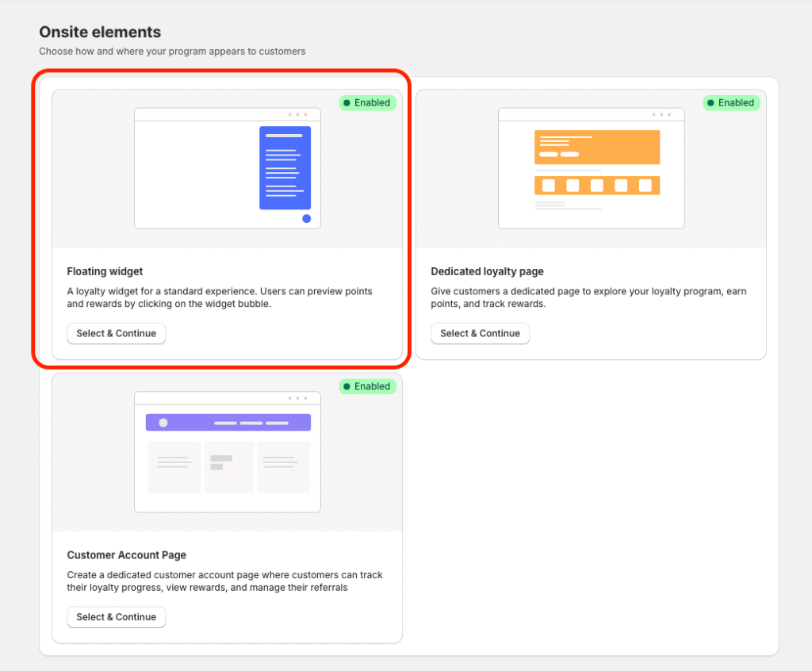Click the Floating widget description text
812x671 pixels.
pyautogui.click(x=220, y=297)
